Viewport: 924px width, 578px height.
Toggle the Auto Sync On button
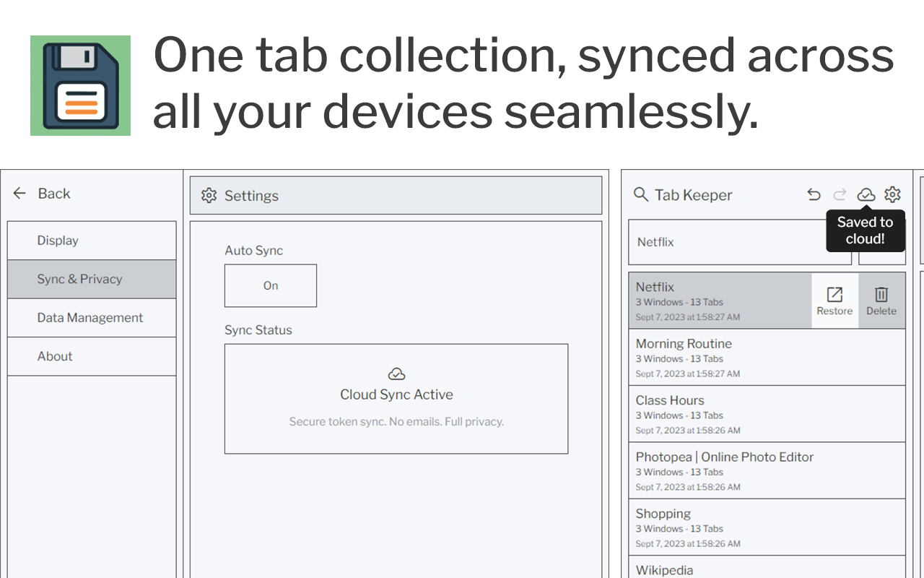[x=271, y=285]
